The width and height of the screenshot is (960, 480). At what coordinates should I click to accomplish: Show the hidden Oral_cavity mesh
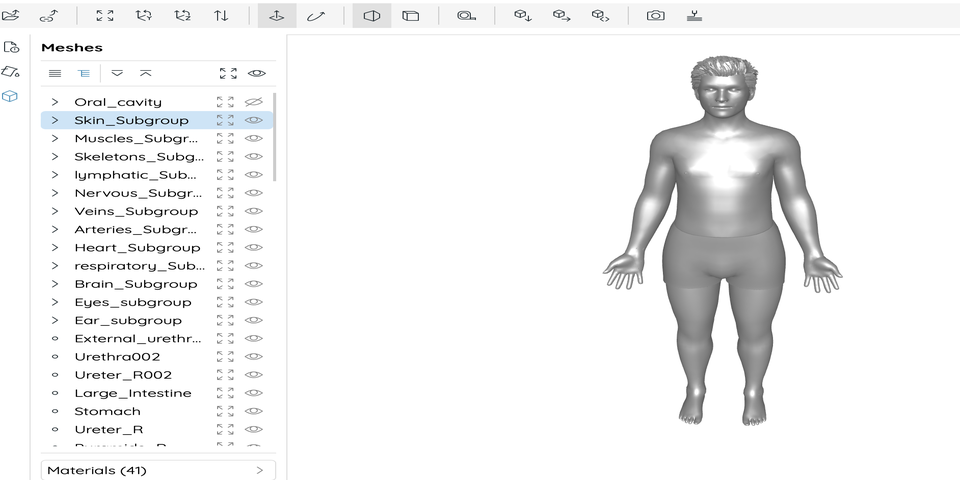[x=254, y=102]
